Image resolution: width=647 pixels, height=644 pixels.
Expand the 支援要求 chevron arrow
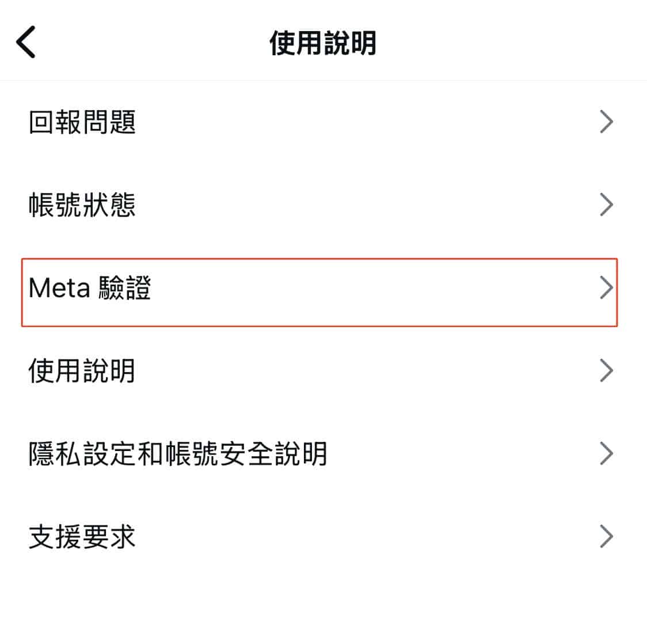click(606, 536)
